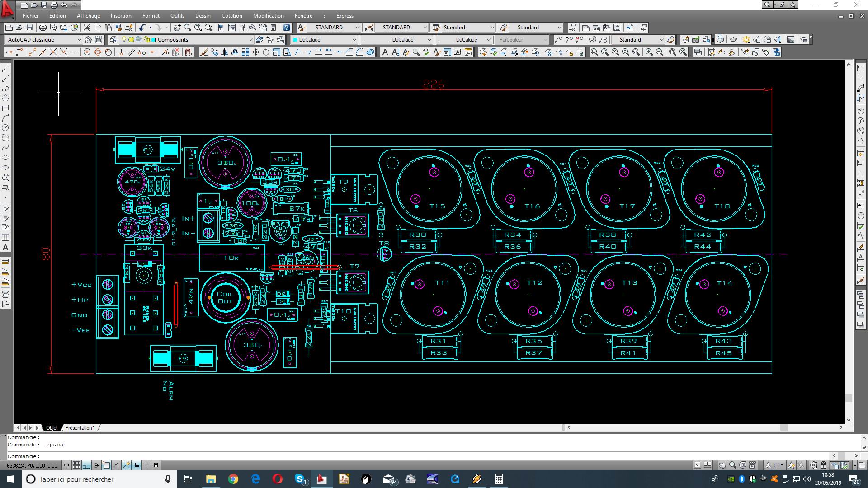Toggle Grid display in status bar
Viewport: 868px width, 488px height.
click(76, 465)
